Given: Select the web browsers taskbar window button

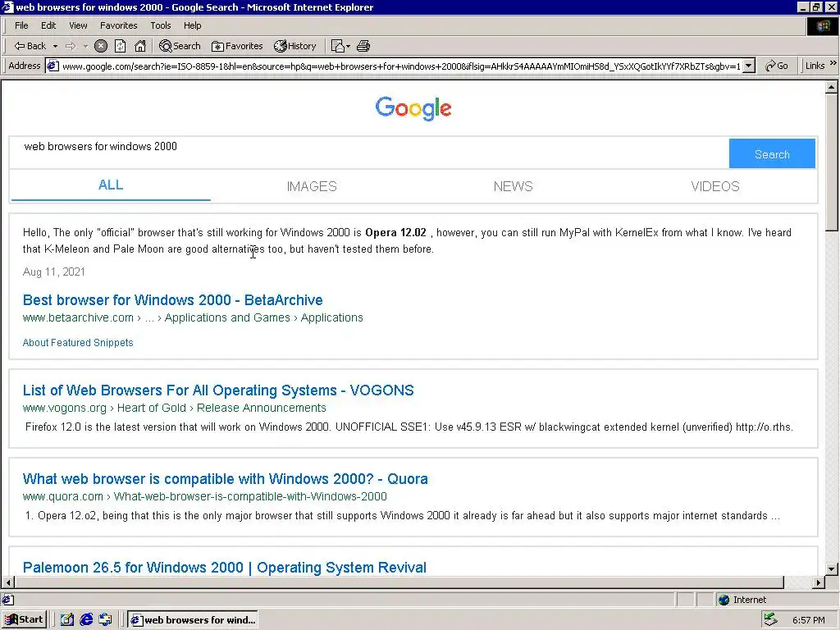Looking at the screenshot, I should 193,620.
